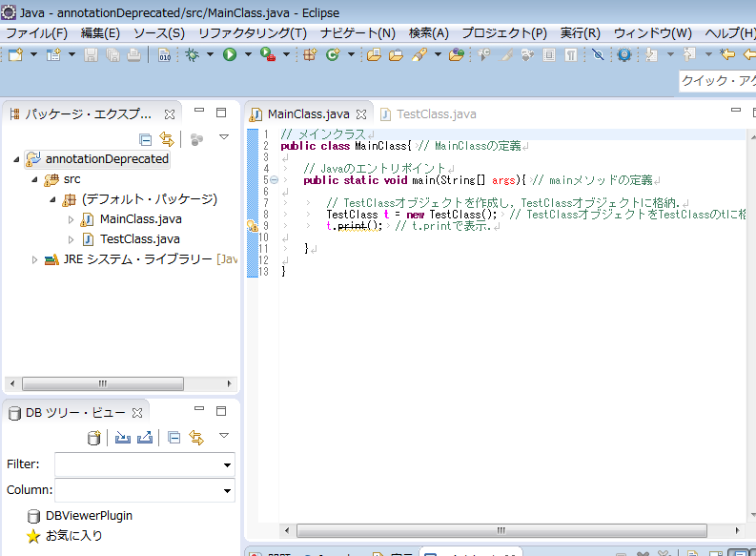Click the Last Edit Location arrow icon
756x556 pixels.
click(726, 54)
